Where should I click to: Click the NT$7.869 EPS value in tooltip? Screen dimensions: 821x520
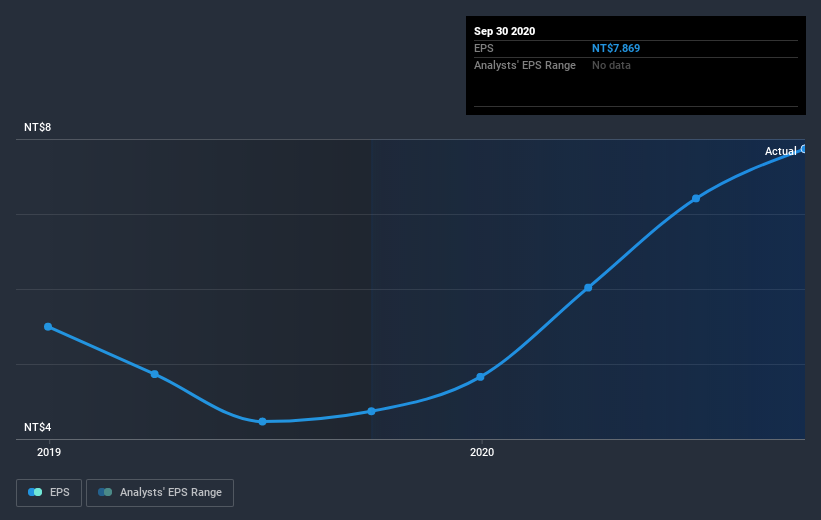coord(616,48)
